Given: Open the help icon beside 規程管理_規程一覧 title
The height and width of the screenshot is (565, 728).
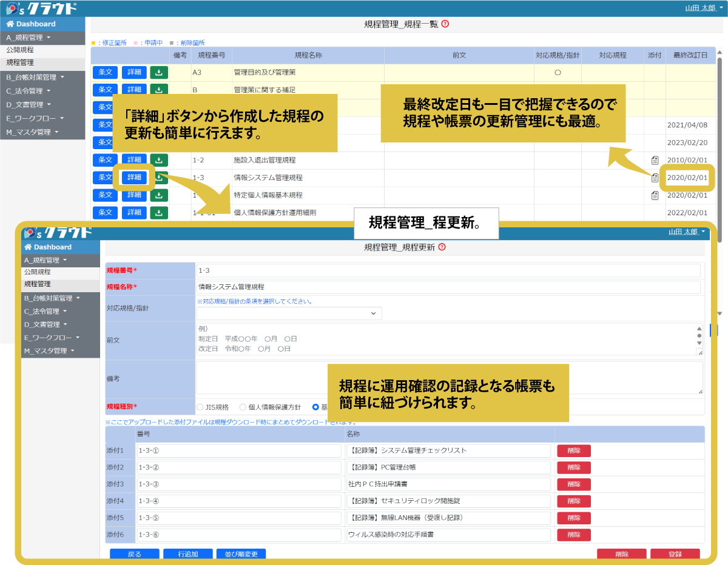Looking at the screenshot, I should [446, 24].
